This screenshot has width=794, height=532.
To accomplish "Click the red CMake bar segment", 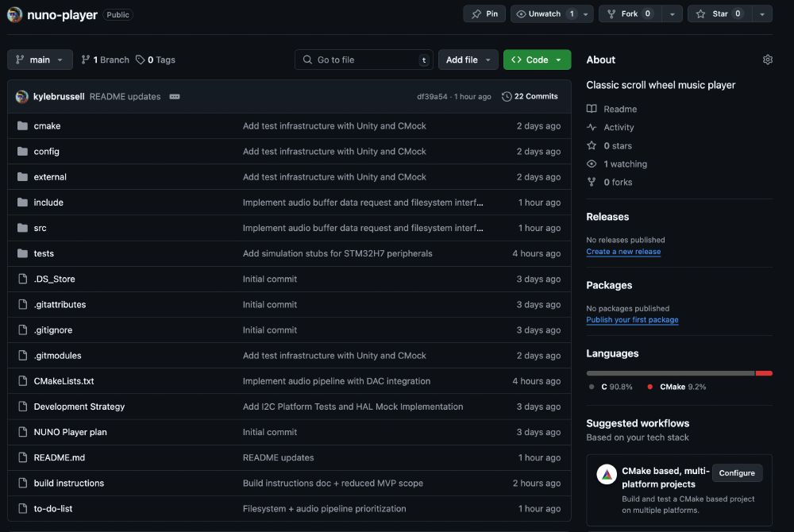I will (x=764, y=373).
